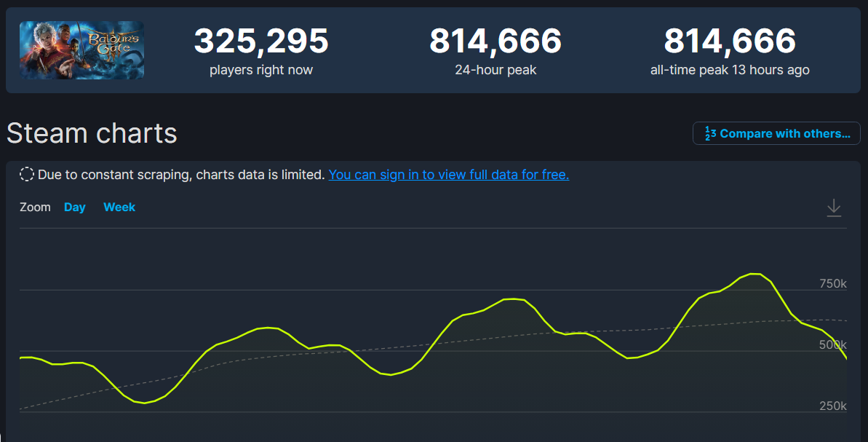Click the Steam charts heading
This screenshot has height=442, width=868.
(92, 133)
